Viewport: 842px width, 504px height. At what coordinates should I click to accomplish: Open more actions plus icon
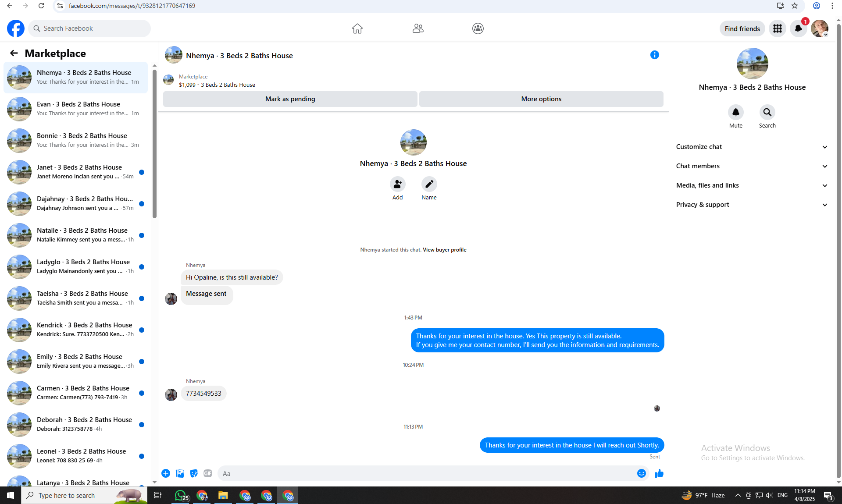coord(166,473)
